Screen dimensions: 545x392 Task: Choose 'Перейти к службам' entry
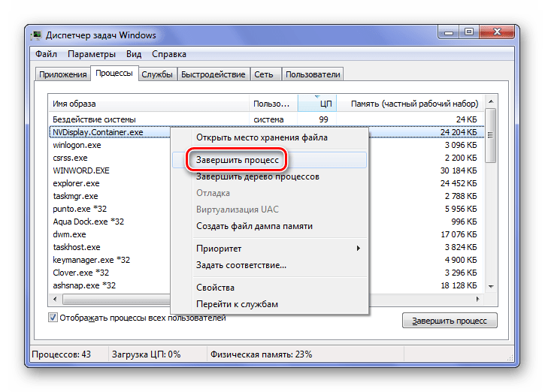[269, 304]
